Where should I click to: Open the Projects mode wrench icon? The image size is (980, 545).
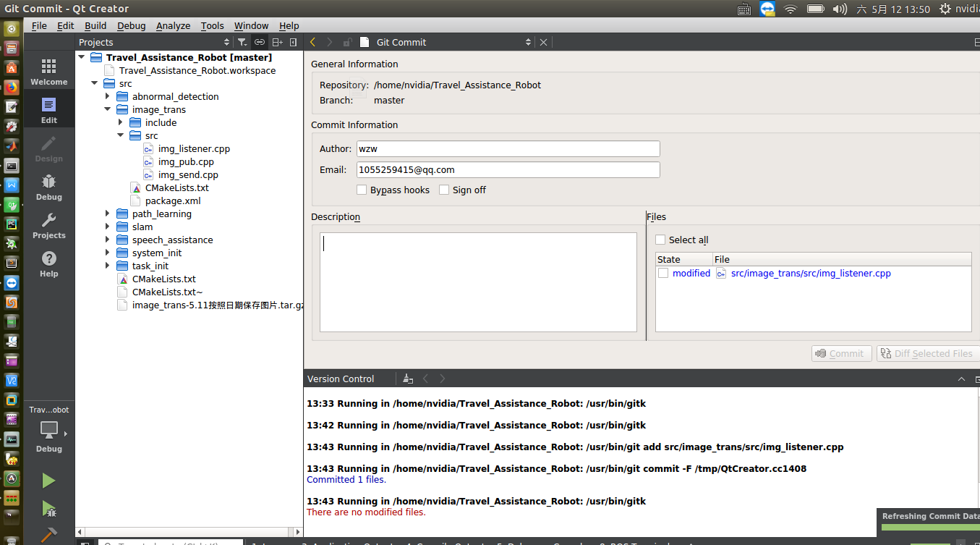tap(48, 225)
